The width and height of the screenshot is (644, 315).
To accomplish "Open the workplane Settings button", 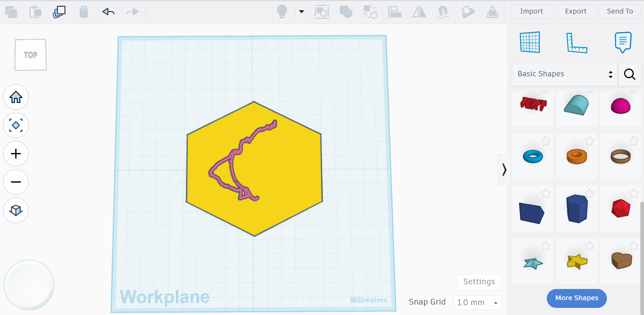I will point(479,282).
